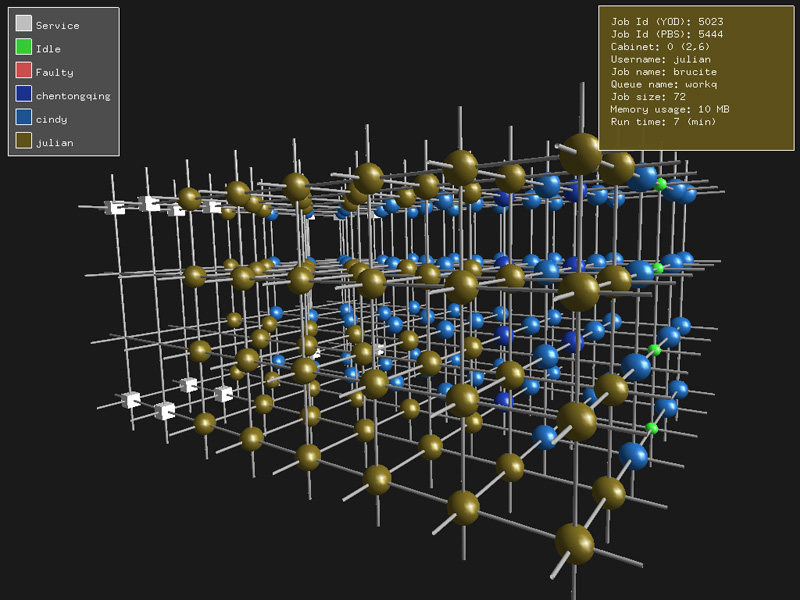Click 'Run time: 7 (min)' line
Screen dimensions: 800x600
pyautogui.click(x=663, y=121)
